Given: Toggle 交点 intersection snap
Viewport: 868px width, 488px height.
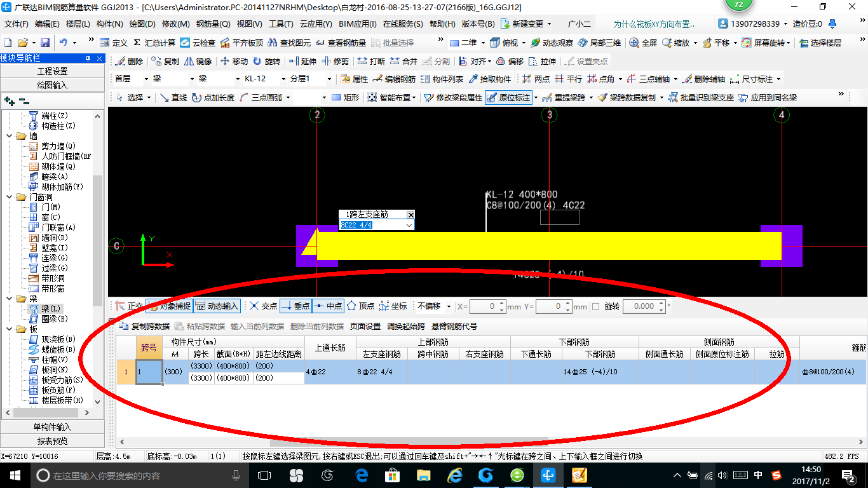Looking at the screenshot, I should [263, 306].
